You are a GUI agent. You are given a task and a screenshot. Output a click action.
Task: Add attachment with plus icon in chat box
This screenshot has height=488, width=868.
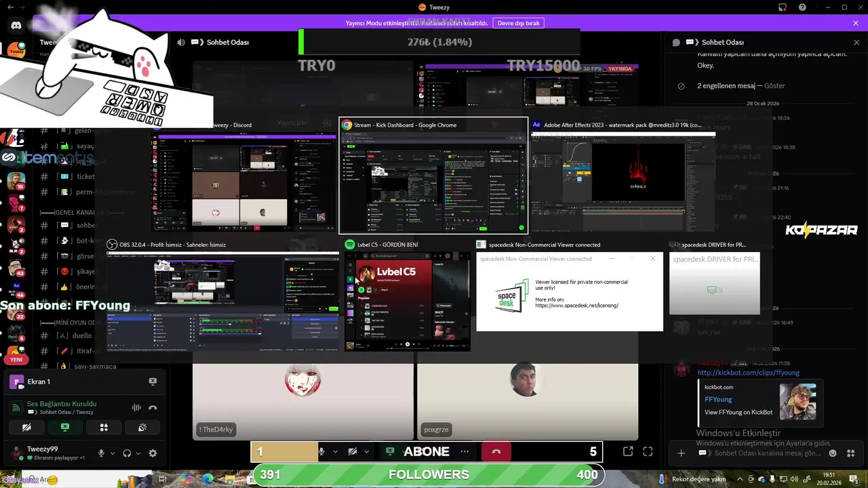click(682, 453)
